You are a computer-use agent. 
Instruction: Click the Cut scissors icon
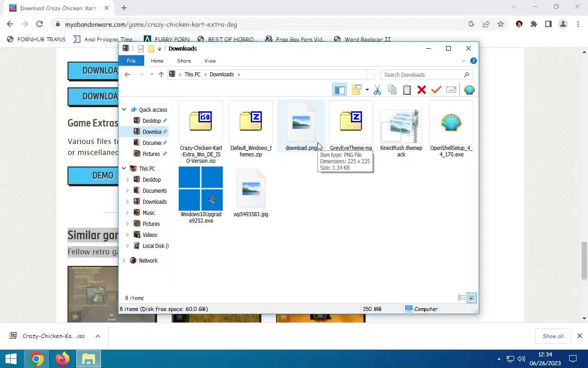coord(377,90)
